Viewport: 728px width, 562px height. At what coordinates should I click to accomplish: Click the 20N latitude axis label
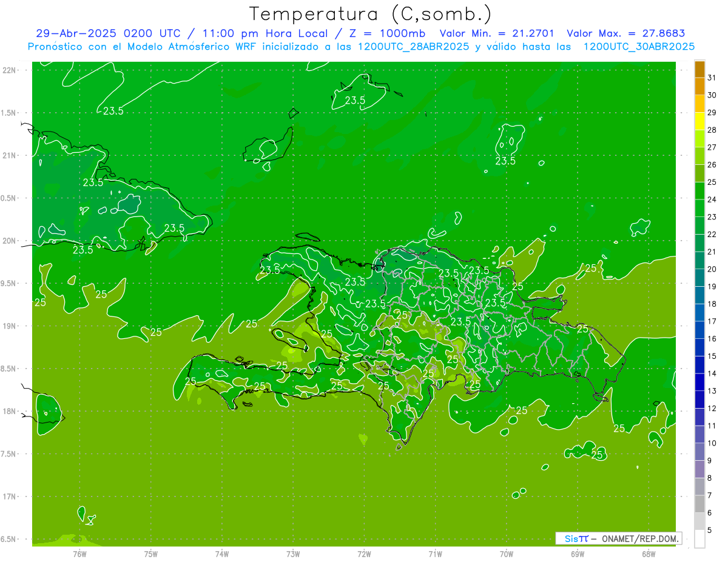click(x=10, y=241)
